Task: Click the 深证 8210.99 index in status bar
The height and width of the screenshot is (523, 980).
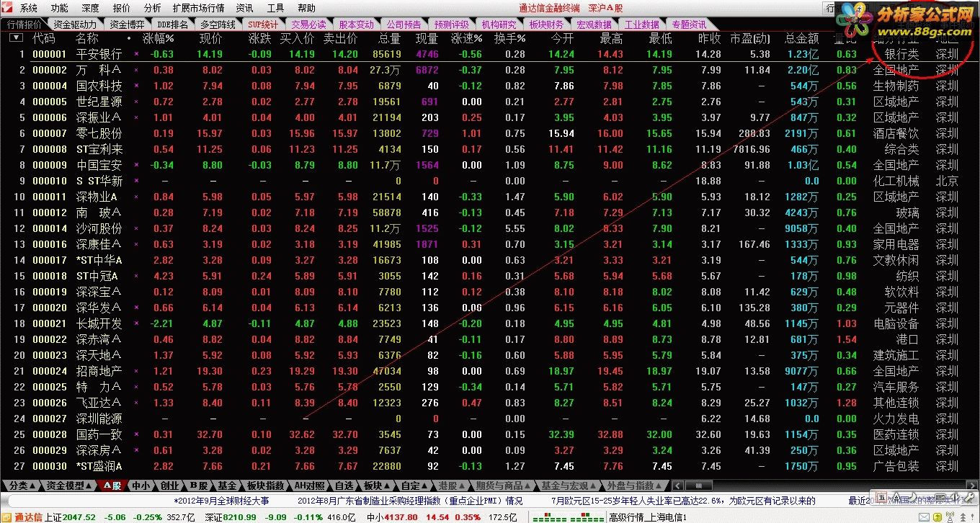Action: coord(231,517)
